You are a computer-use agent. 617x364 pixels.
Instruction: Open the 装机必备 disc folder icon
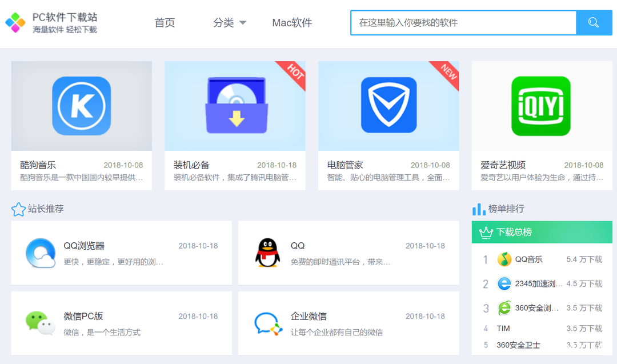pos(237,106)
